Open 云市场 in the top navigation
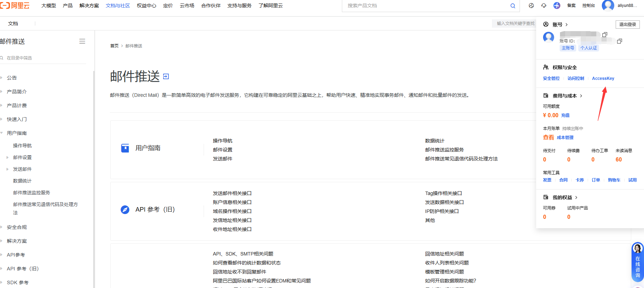Image resolution: width=644 pixels, height=288 pixels. [187, 6]
